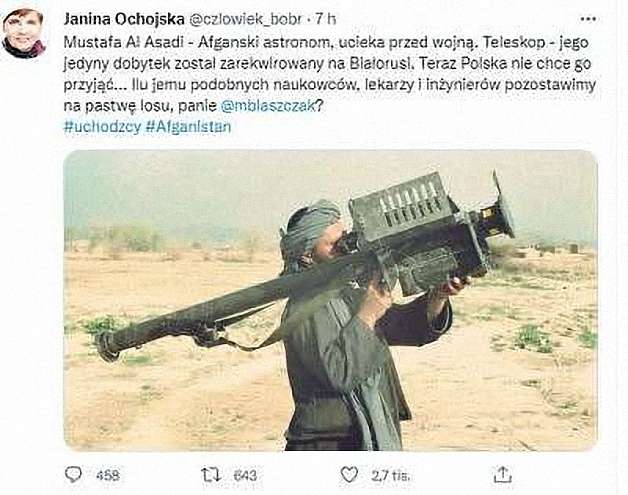This screenshot has width=628, height=495.
Task: Click the 2,7 tis. likes count
Action: [x=390, y=476]
